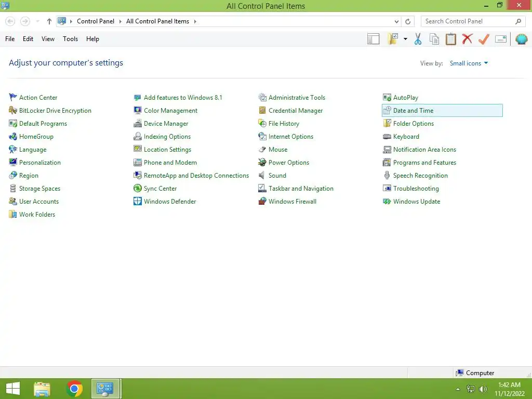
Task: Open the User Accounts icon
Action: pyautogui.click(x=13, y=201)
